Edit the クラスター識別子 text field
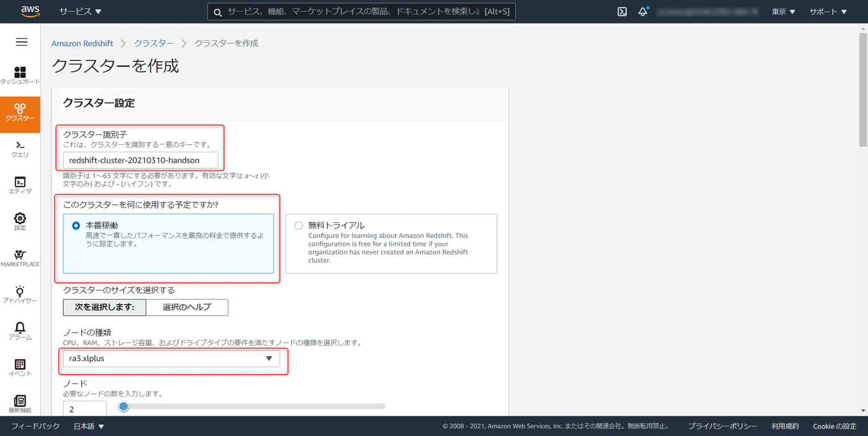The image size is (868, 436). (141, 160)
